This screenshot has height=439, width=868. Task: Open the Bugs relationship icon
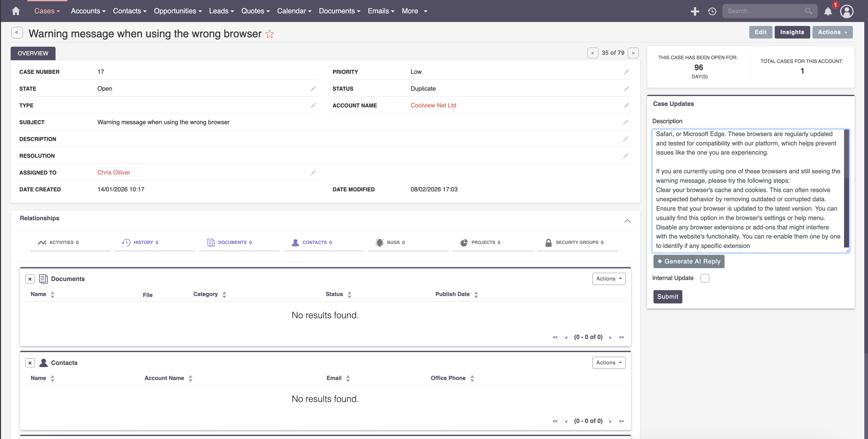[x=380, y=242]
